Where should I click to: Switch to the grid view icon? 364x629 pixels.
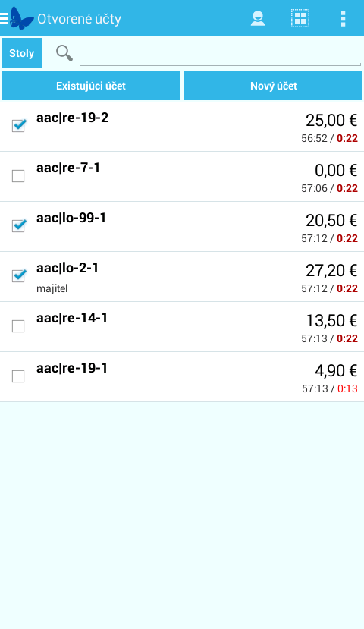click(x=300, y=18)
